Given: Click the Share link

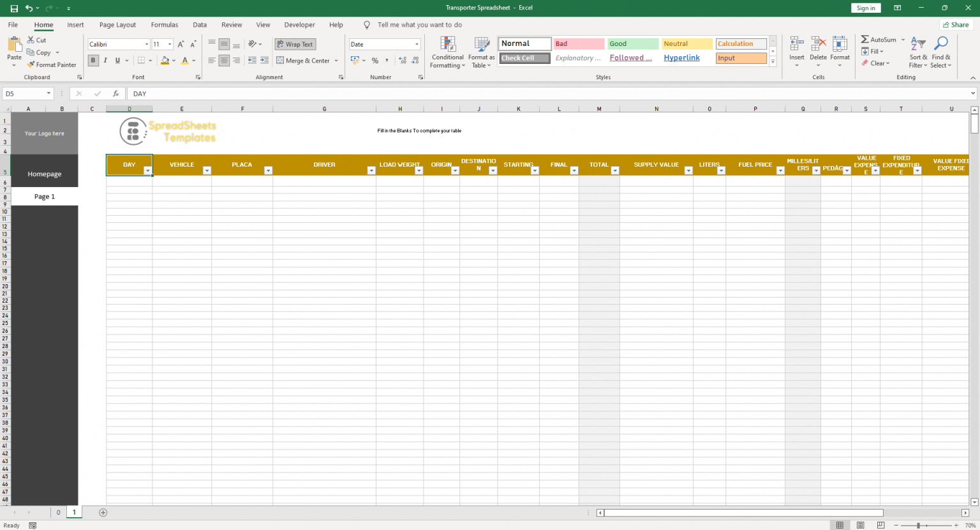Looking at the screenshot, I should (x=956, y=24).
